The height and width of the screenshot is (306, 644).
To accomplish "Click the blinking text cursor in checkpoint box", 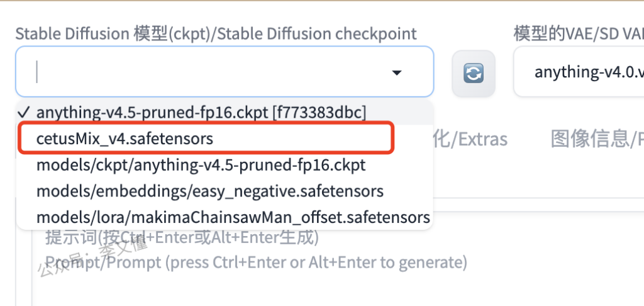I will point(37,72).
